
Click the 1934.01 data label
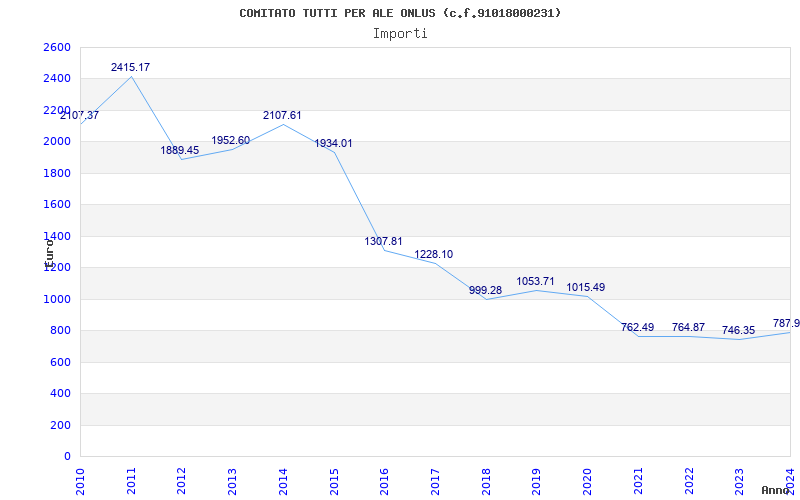pyautogui.click(x=333, y=144)
